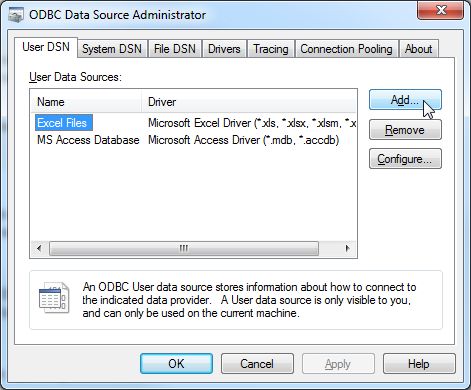Remove the selected data source
The image size is (471, 390).
405,130
